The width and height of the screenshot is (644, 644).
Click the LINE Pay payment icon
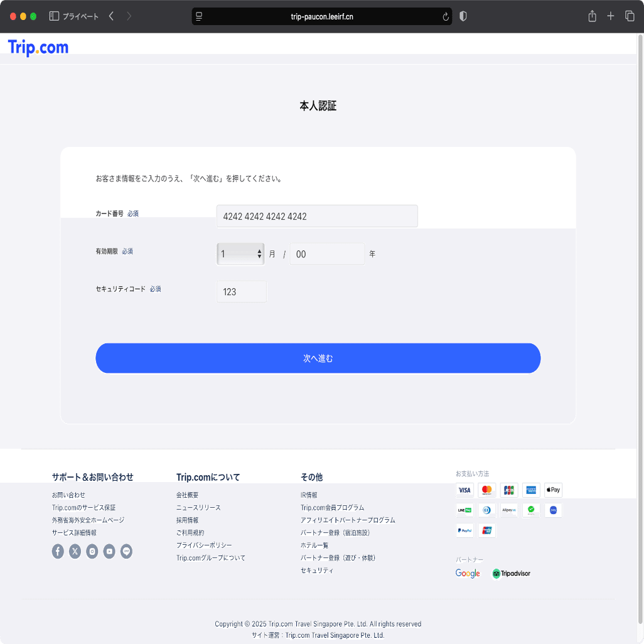click(x=464, y=510)
